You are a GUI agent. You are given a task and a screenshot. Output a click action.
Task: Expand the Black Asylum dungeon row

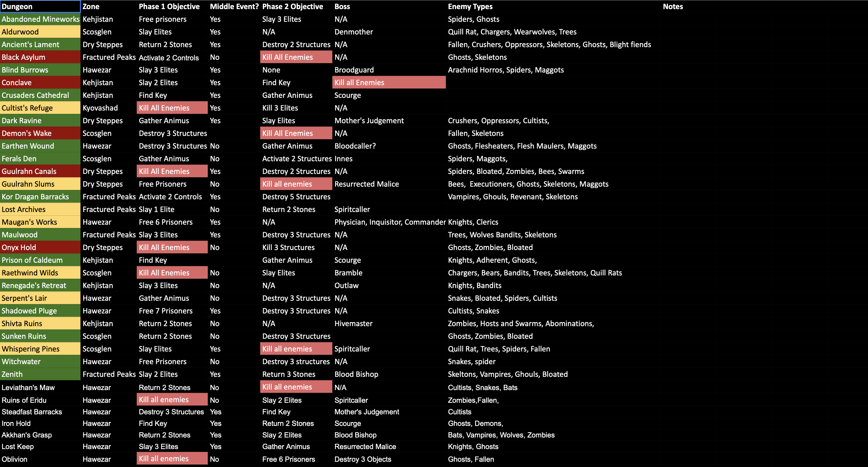[41, 57]
